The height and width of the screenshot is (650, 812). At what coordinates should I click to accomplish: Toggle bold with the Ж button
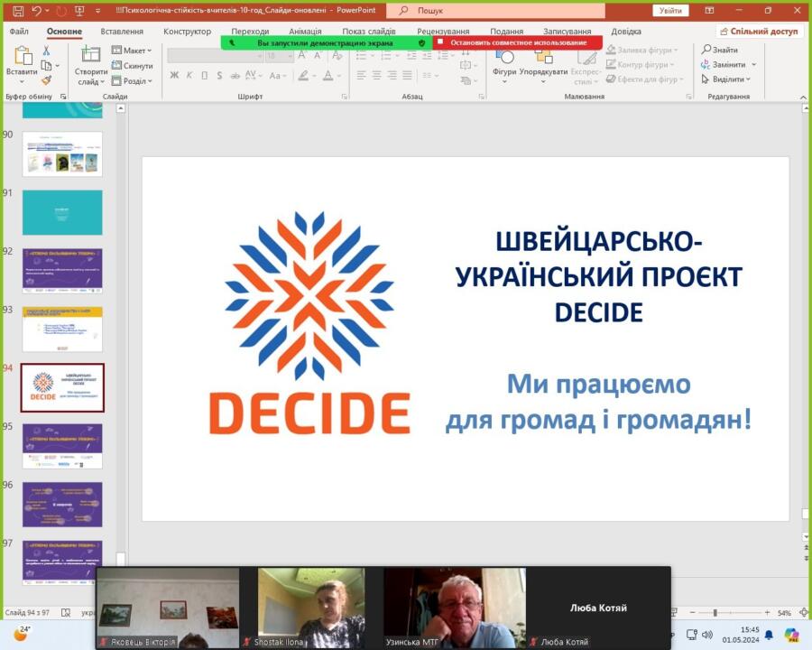[x=174, y=76]
